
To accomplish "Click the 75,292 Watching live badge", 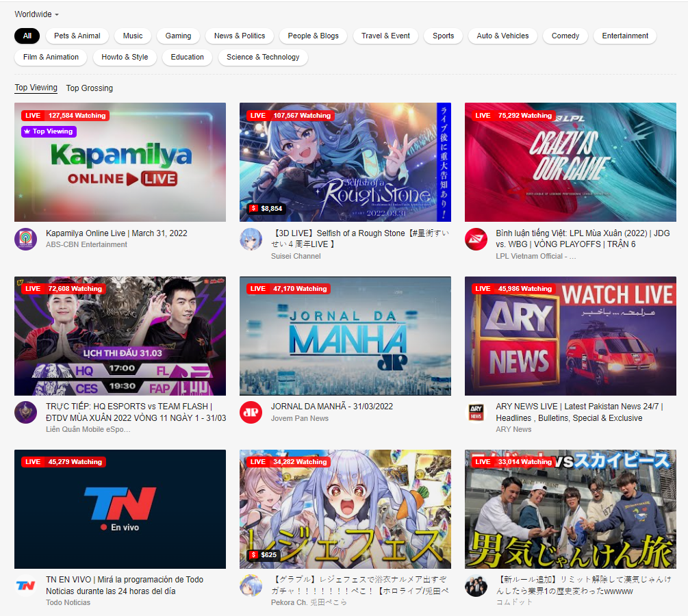I will pyautogui.click(x=513, y=116).
